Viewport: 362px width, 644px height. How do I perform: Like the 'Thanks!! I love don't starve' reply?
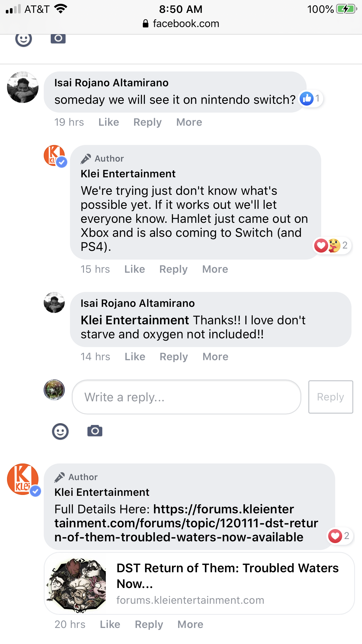pos(135,357)
